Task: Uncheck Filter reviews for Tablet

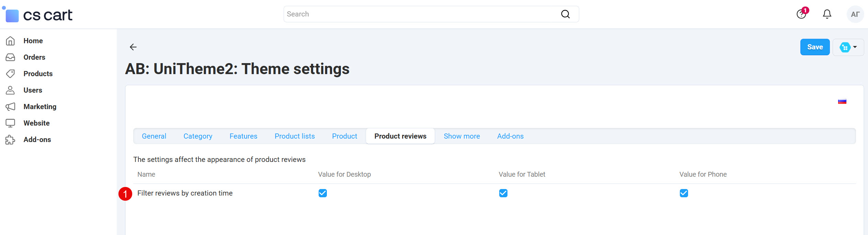Action: click(x=503, y=193)
